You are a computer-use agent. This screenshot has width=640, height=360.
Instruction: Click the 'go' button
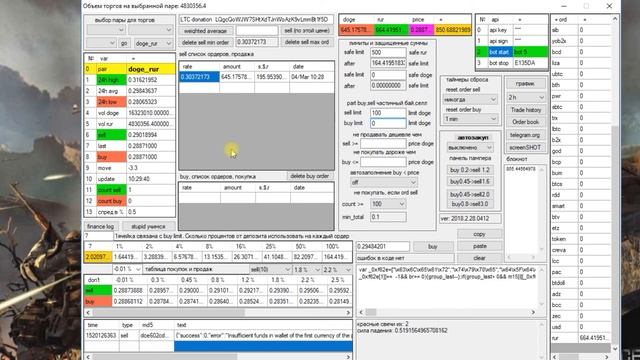(124, 43)
